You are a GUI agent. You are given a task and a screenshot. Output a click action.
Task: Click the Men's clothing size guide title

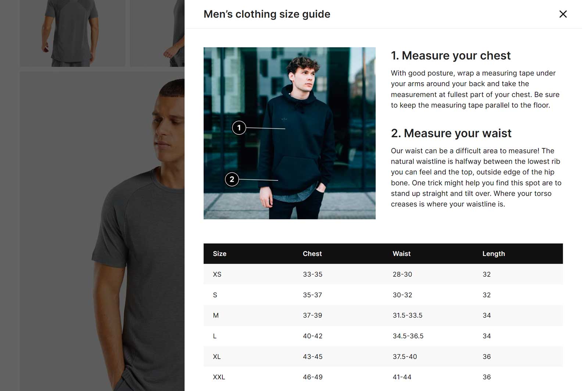pyautogui.click(x=267, y=14)
